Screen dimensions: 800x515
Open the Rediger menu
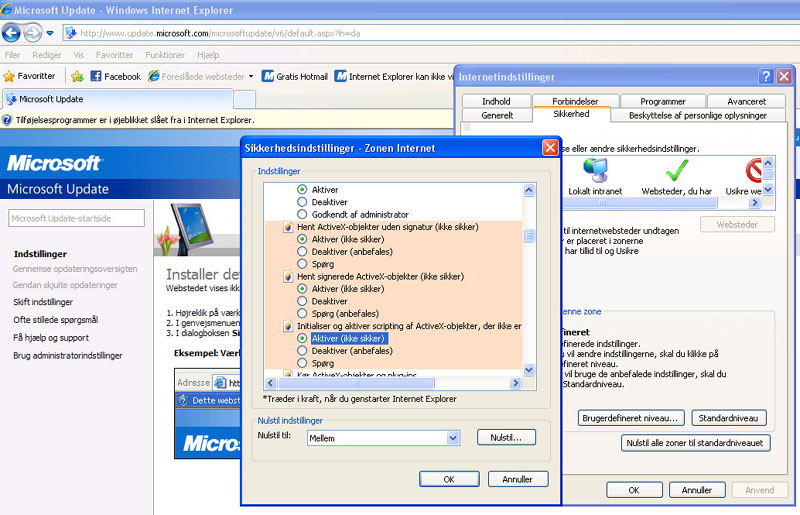pyautogui.click(x=46, y=55)
